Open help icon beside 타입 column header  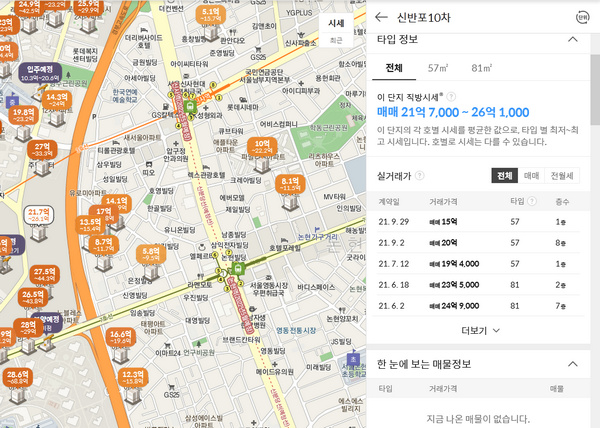(532, 201)
